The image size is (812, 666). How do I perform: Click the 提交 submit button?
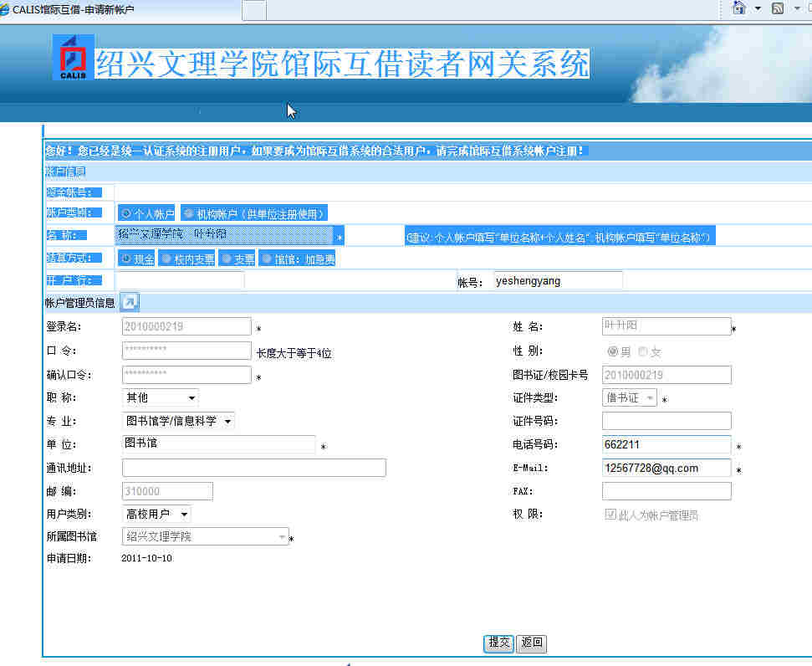click(498, 643)
